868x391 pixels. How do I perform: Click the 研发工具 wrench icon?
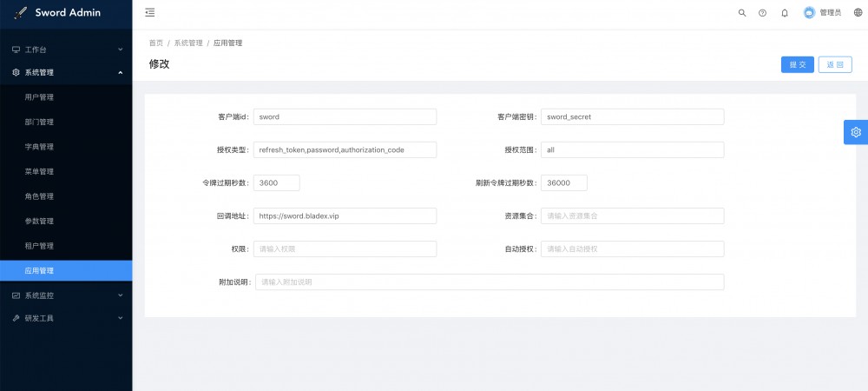pos(16,319)
